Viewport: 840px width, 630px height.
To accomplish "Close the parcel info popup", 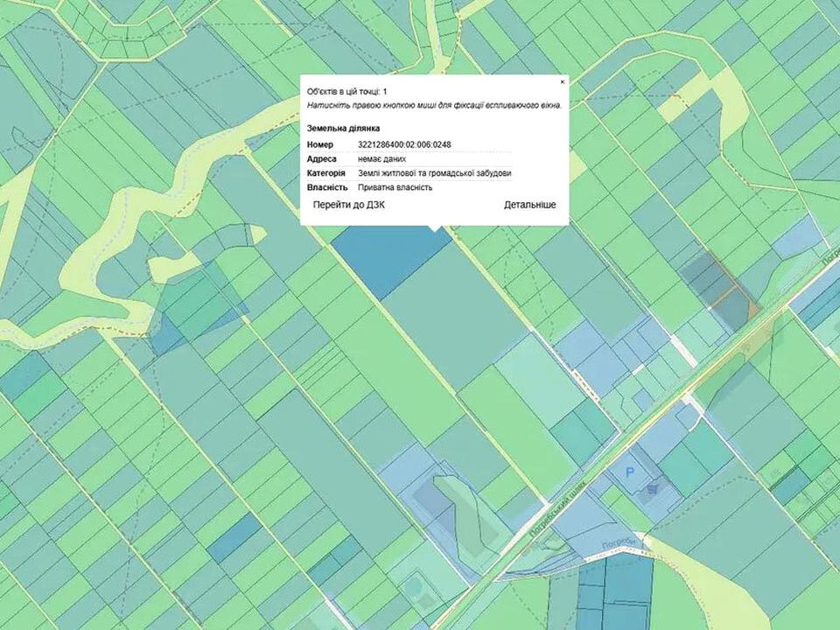I will click(x=562, y=82).
